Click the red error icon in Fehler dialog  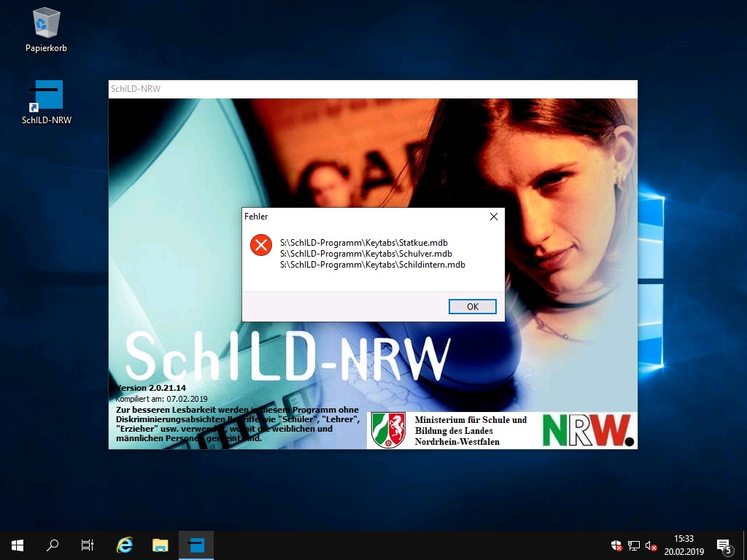(261, 245)
